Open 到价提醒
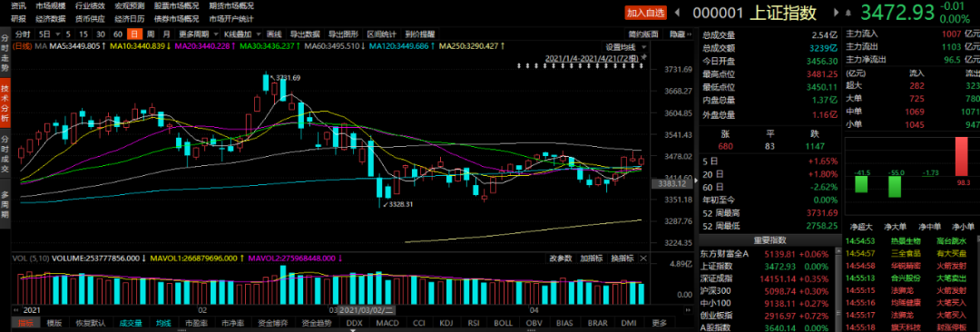Image resolution: width=980 pixels, height=332 pixels. point(420,34)
